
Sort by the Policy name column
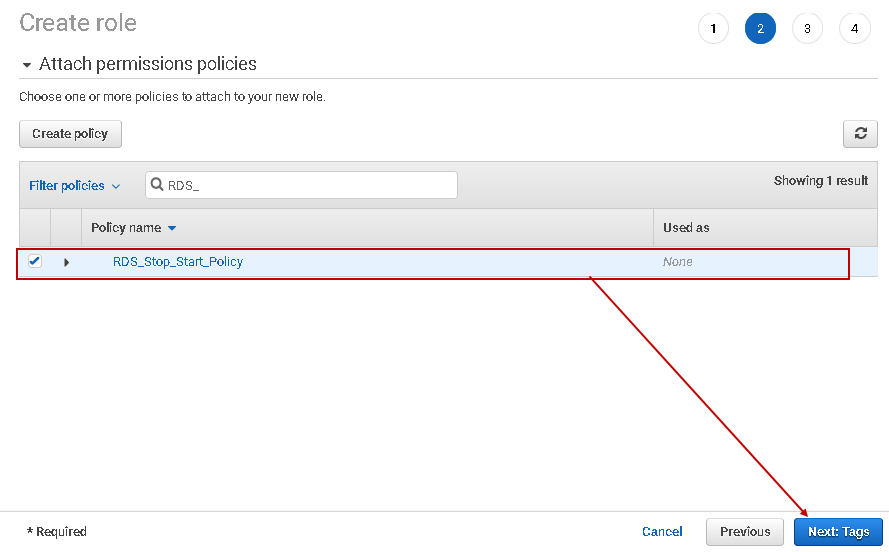pyautogui.click(x=126, y=228)
